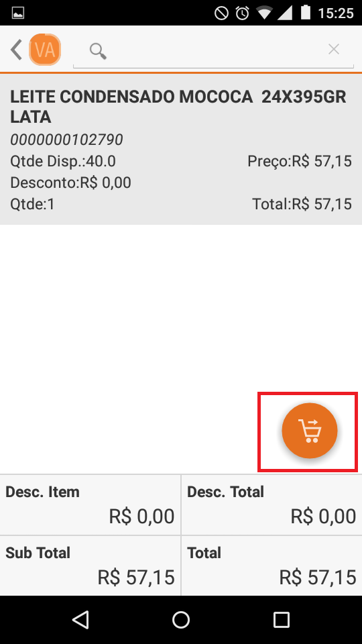Screen dimensions: 362x644
Task: Tap the Qtde:1 quantity line
Action: [x=32, y=204]
